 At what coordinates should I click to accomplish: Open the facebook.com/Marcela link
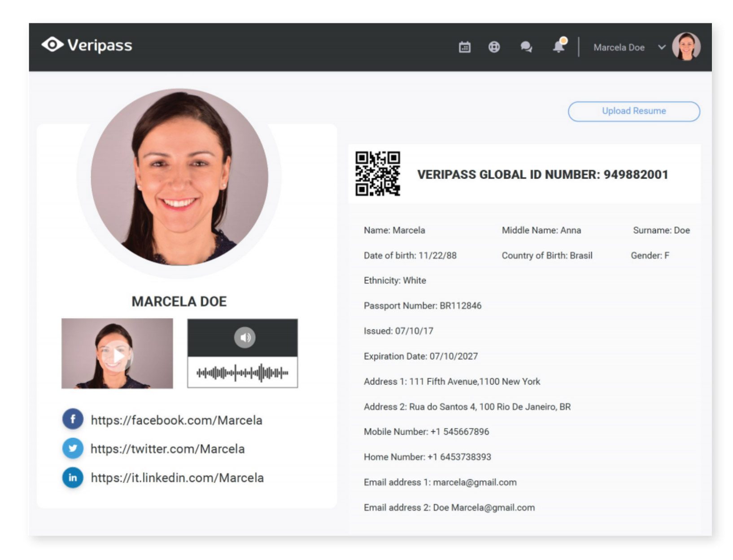[x=176, y=420]
